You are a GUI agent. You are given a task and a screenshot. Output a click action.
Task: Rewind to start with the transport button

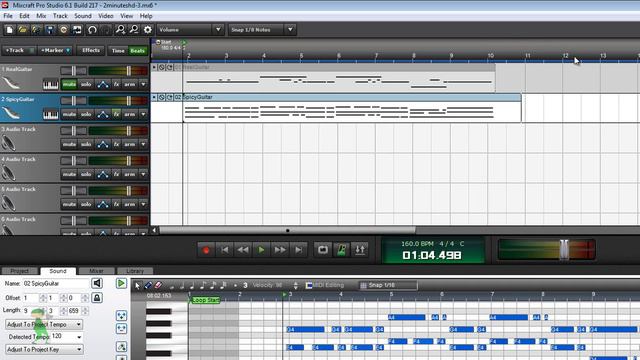[x=224, y=250]
